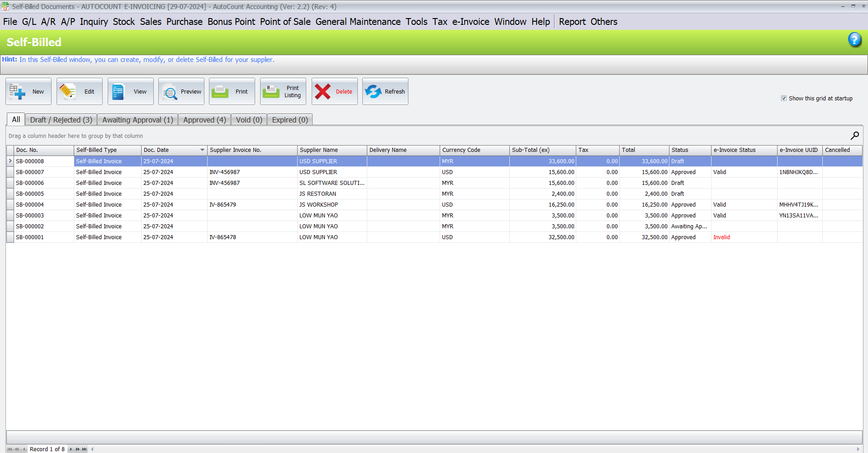The image size is (868, 453).
Task: Select row SB-000001 in the grid
Action: [181, 237]
